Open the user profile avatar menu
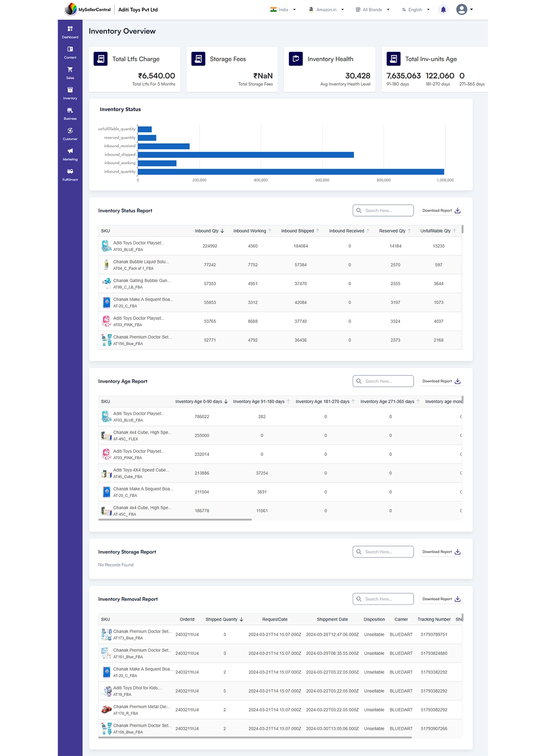Screen dimensions: 546x756 coord(464,10)
